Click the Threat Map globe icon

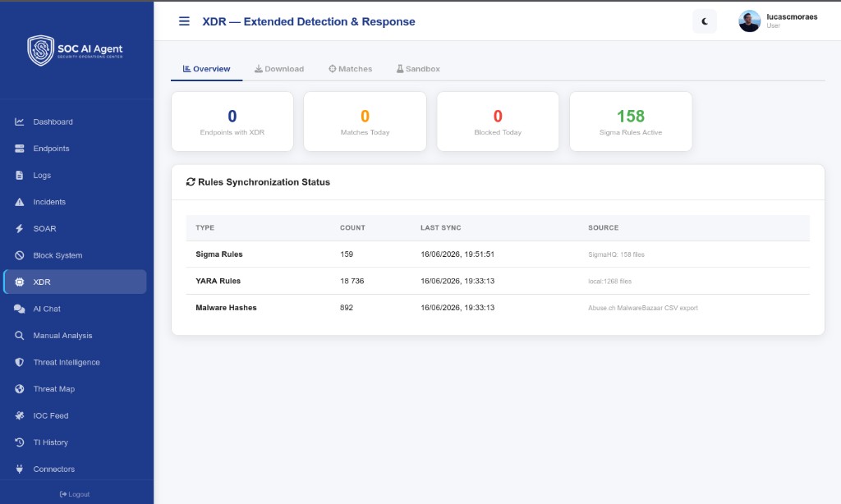click(x=20, y=389)
